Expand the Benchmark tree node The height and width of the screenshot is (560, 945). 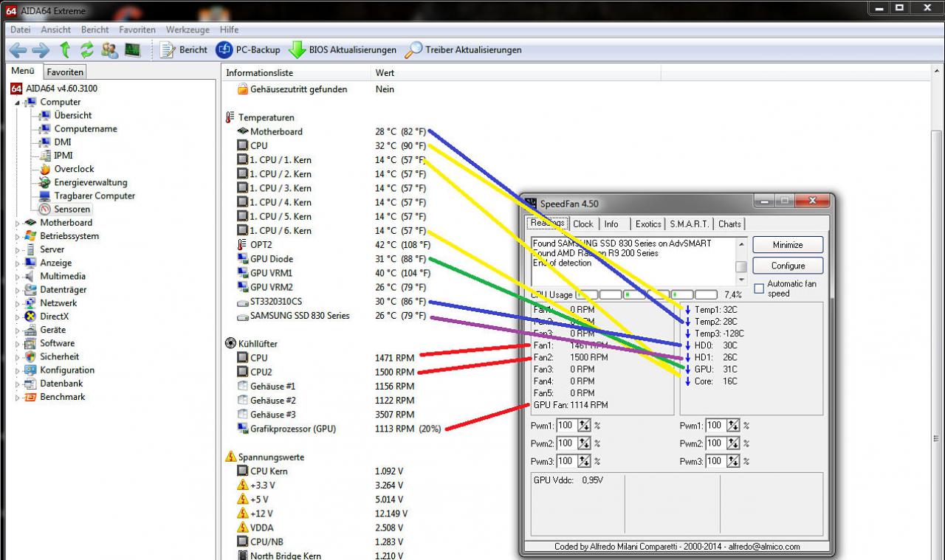tap(18, 397)
